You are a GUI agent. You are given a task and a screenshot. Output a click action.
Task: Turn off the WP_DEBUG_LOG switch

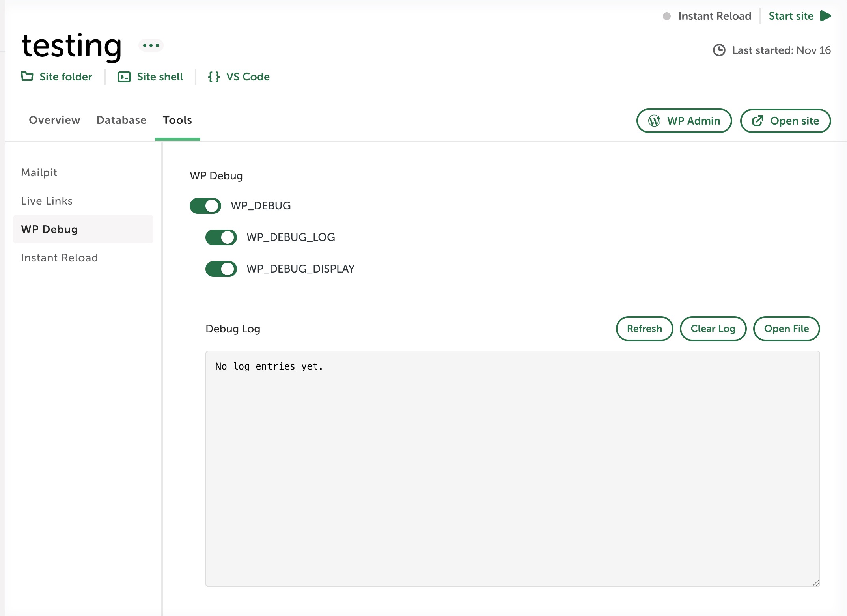[221, 237]
